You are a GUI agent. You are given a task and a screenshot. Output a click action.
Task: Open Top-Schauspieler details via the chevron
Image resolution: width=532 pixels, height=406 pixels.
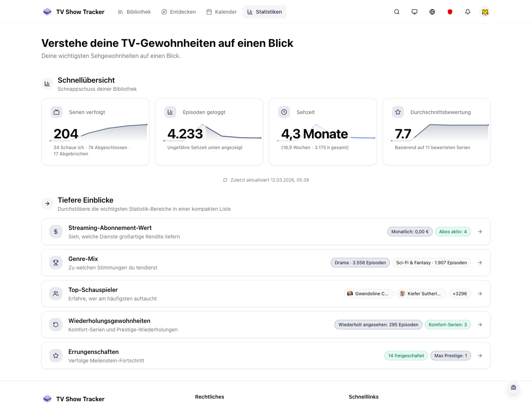click(x=480, y=293)
